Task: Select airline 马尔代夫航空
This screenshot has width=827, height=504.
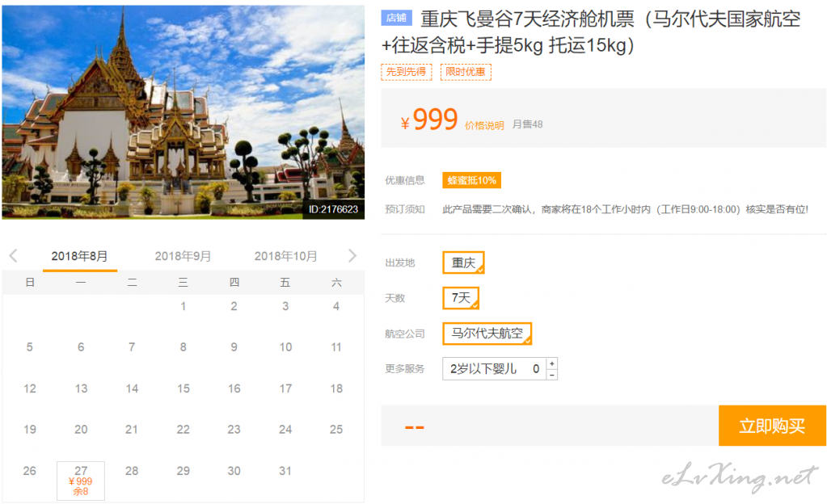Action: 487,334
